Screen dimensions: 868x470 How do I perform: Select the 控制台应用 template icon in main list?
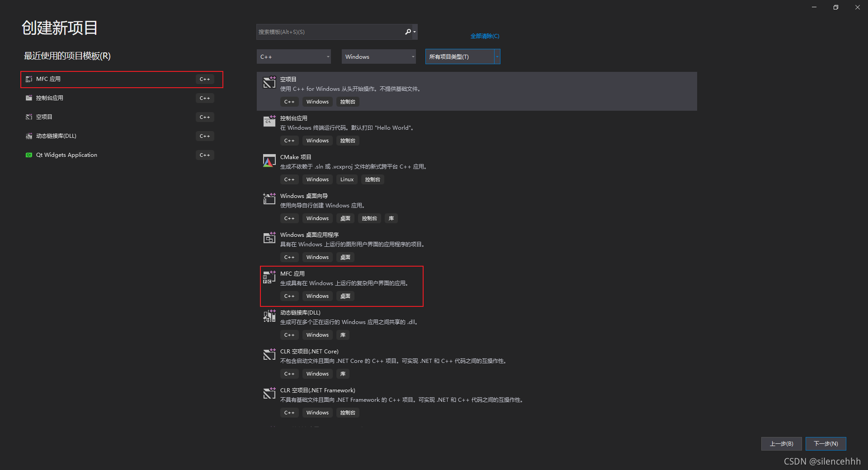coord(269,121)
